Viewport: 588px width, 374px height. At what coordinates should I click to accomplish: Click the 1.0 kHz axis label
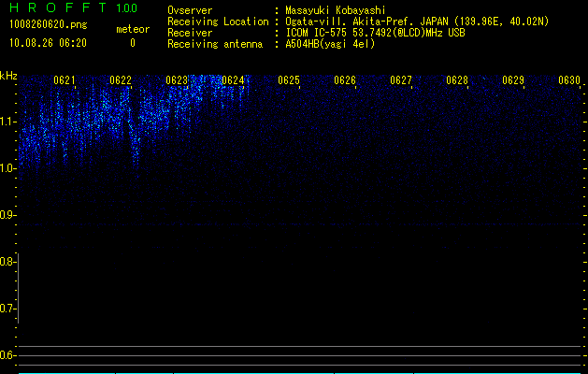7,168
